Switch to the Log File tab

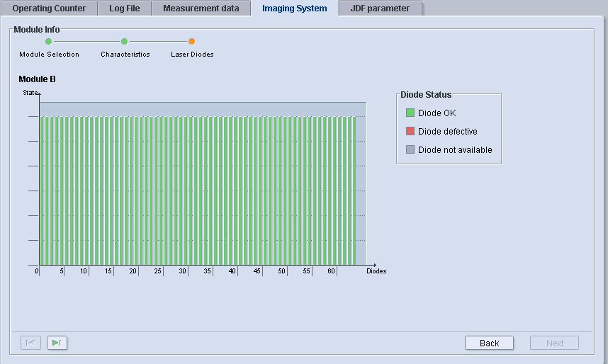[x=124, y=8]
